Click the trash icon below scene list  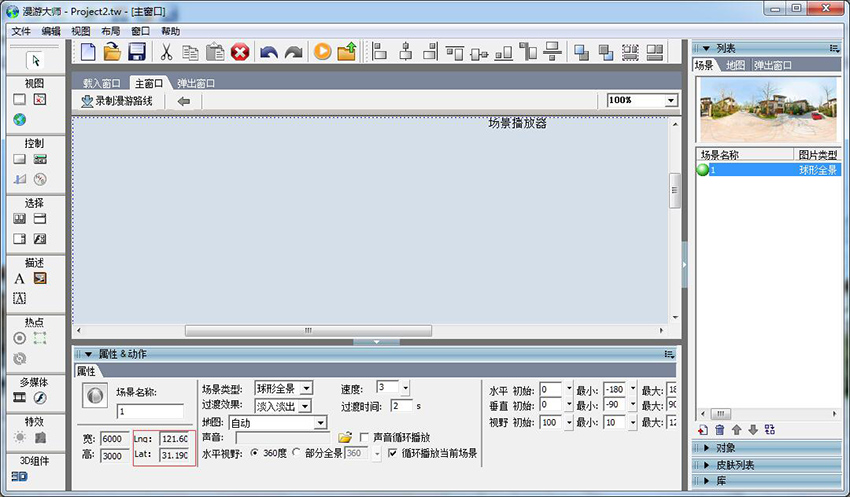(719, 429)
